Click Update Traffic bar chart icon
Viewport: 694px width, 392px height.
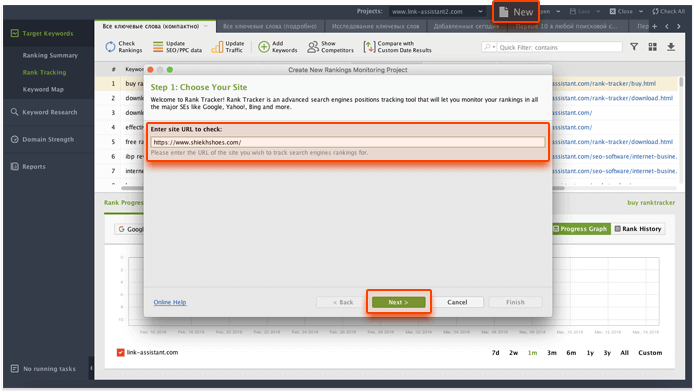click(217, 46)
